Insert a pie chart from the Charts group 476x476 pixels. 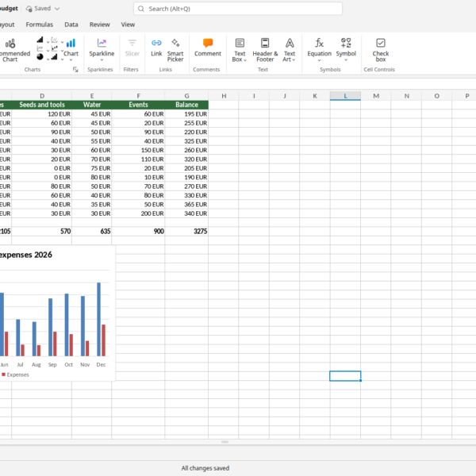(40, 57)
